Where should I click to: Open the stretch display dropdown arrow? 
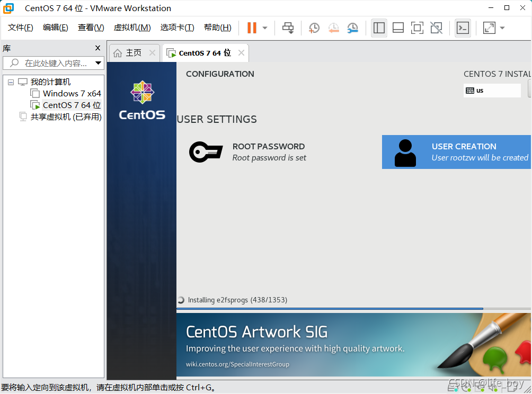pyautogui.click(x=502, y=28)
